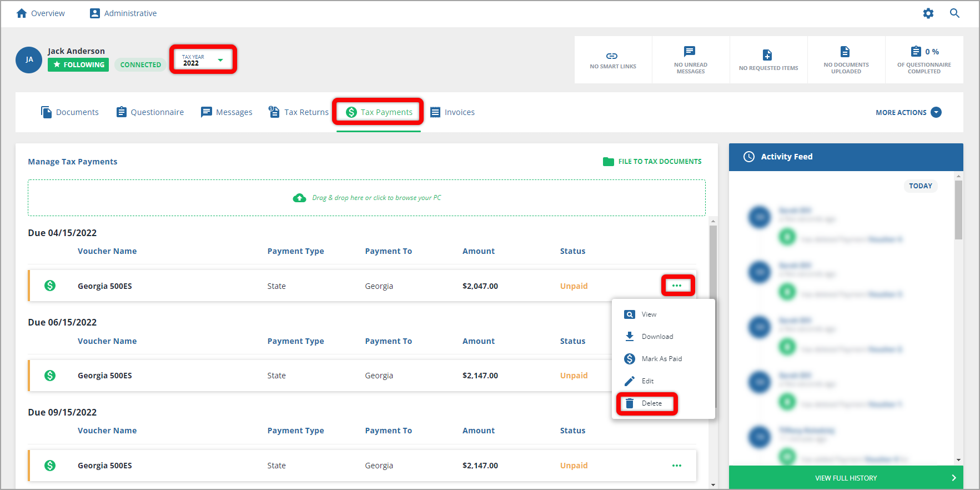Open the settings gear icon
The height and width of the screenshot is (490, 980).
(x=928, y=13)
